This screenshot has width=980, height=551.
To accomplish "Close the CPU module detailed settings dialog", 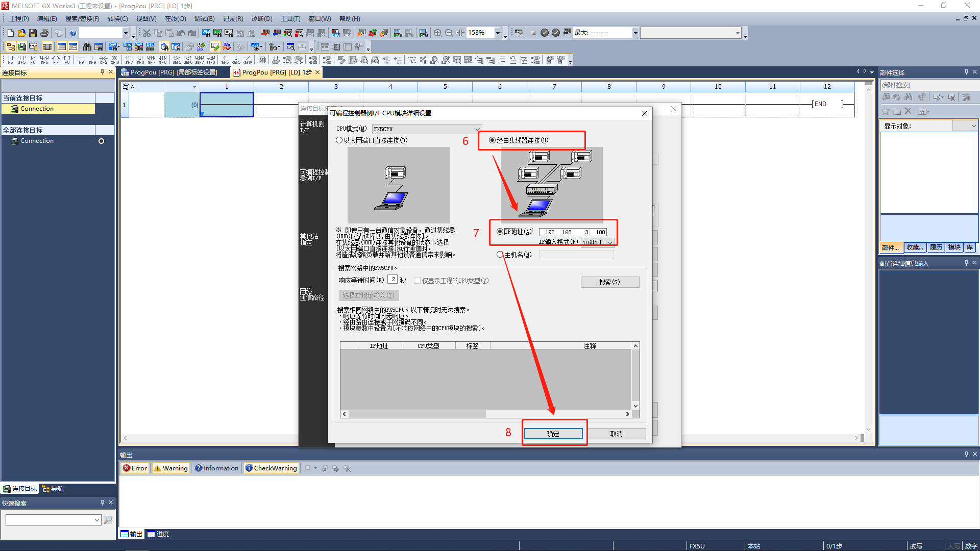I will point(645,113).
